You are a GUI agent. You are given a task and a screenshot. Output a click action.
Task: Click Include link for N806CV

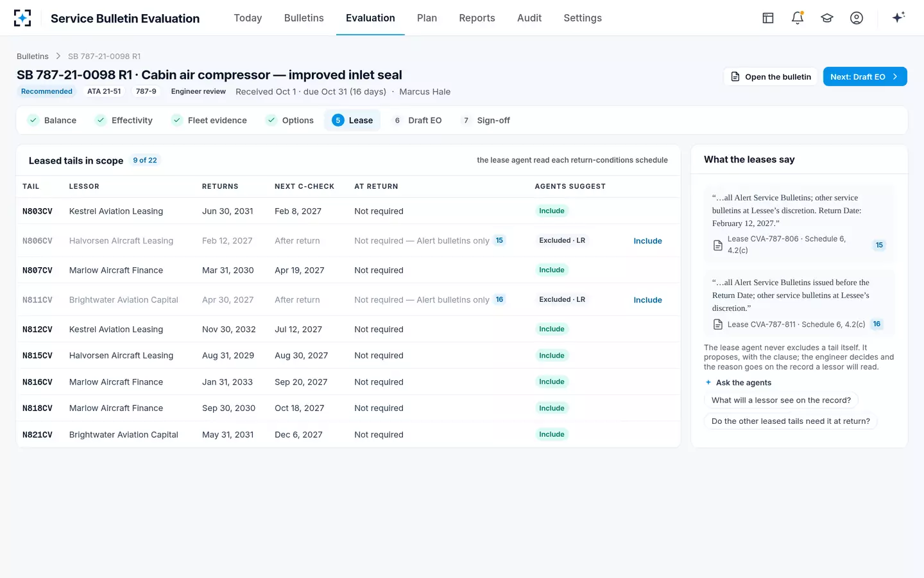[647, 241]
